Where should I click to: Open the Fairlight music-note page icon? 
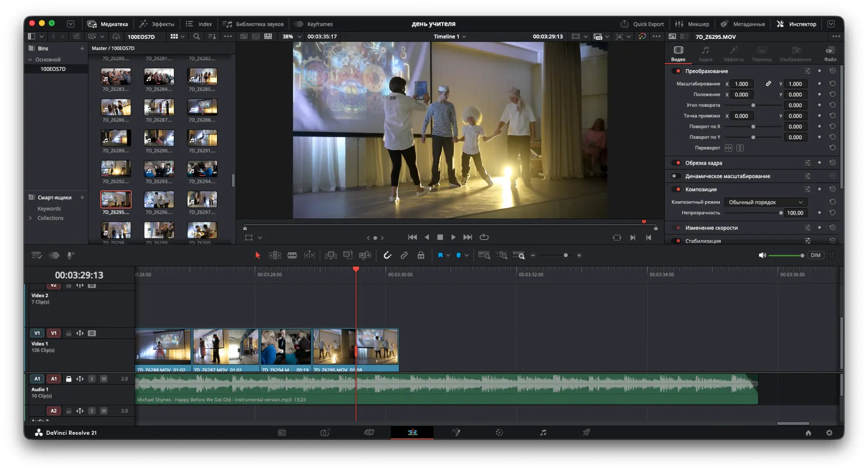543,433
